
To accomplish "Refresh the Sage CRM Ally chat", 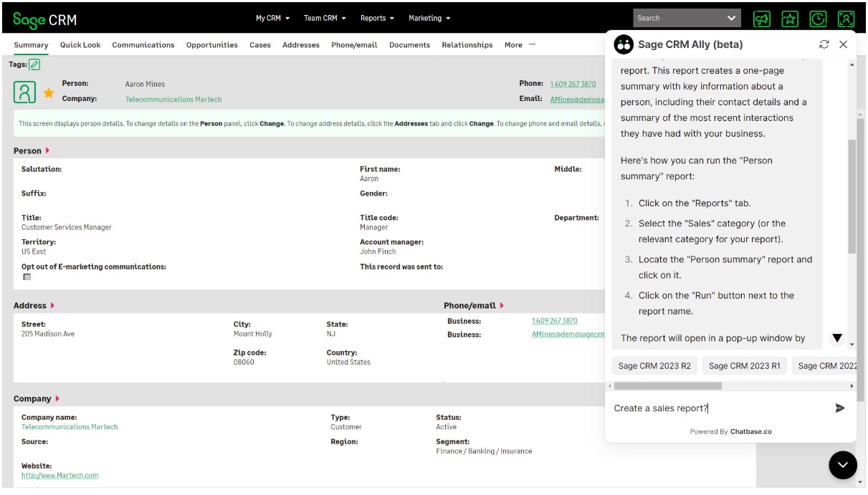I will click(824, 44).
